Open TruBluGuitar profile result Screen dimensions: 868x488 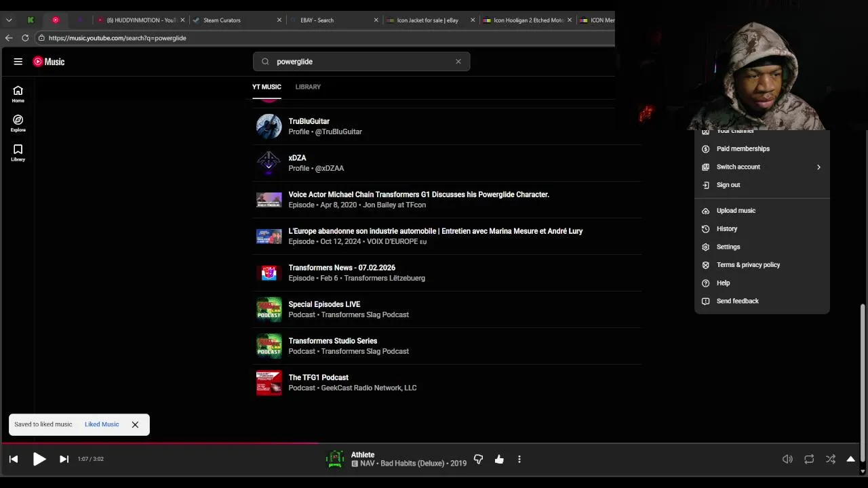tap(447, 127)
